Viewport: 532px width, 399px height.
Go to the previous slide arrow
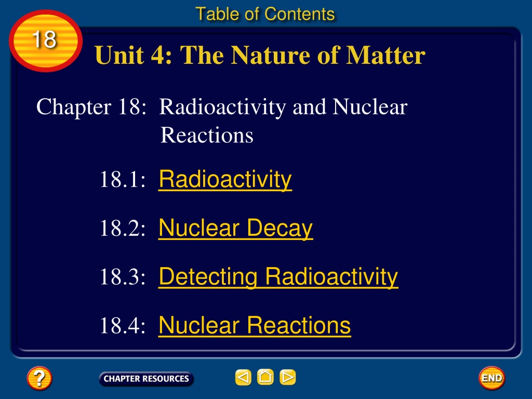click(243, 377)
